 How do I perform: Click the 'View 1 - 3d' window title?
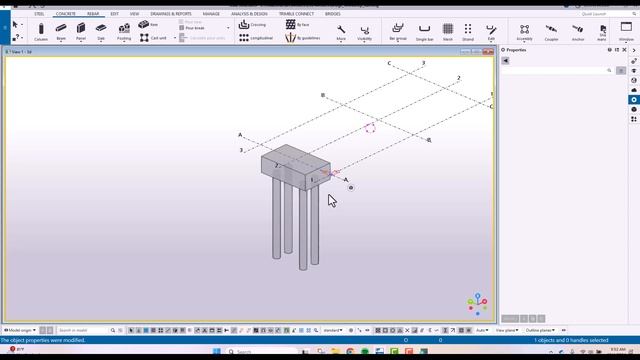tap(23, 52)
